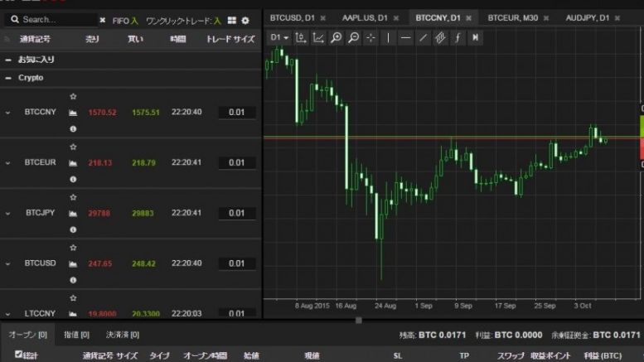Expand the BTCEUR row chevron
644x362 pixels.
[7, 163]
